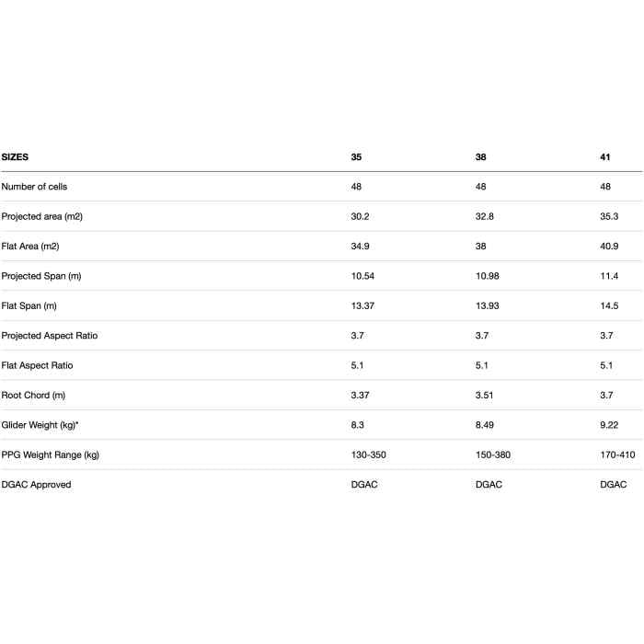Screen dimensions: 644x644
Task: Select the size 38 column header
Action: tap(481, 157)
